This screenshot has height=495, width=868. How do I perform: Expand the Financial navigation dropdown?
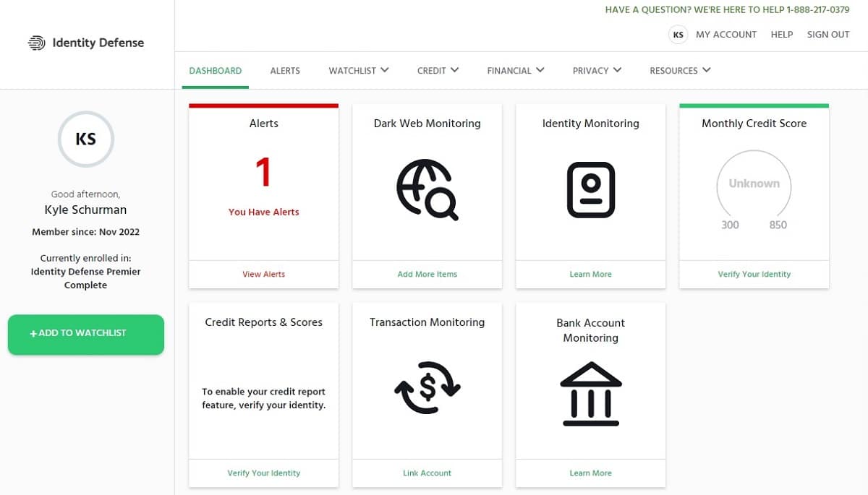516,71
